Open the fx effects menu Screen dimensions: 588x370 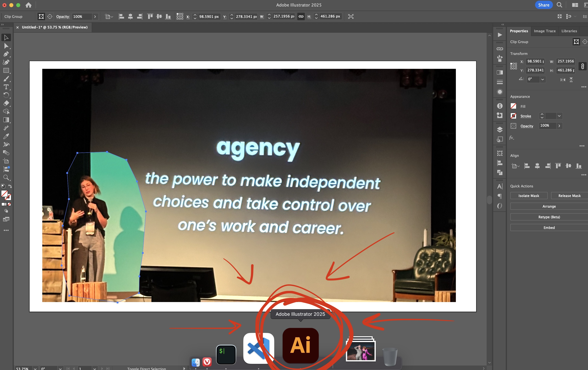[x=512, y=138]
